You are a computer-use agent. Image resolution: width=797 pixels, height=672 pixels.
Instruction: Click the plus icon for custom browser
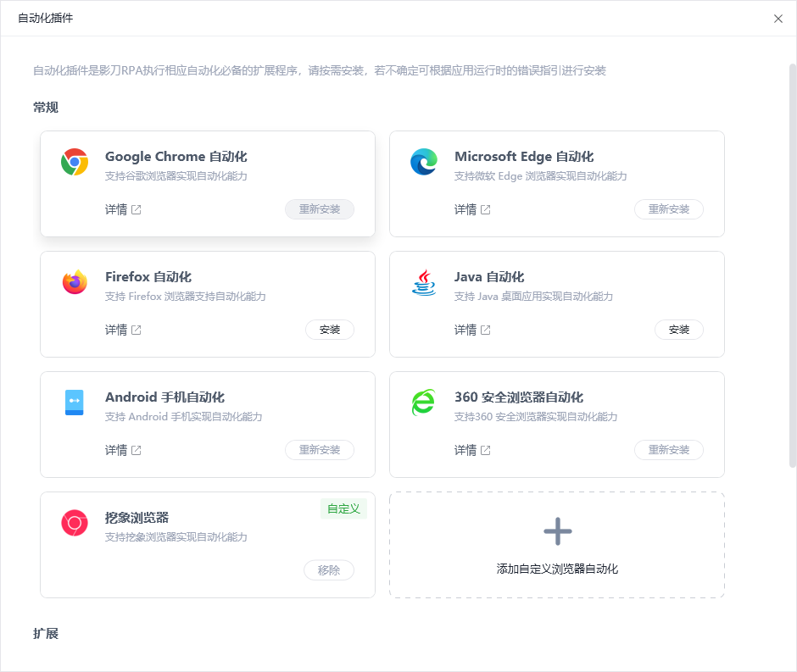[x=558, y=531]
